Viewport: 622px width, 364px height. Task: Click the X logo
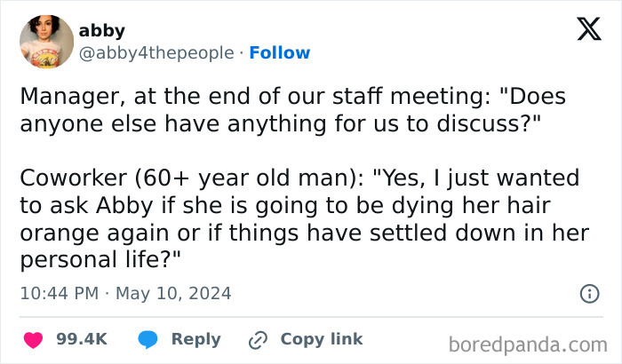pos(589,29)
